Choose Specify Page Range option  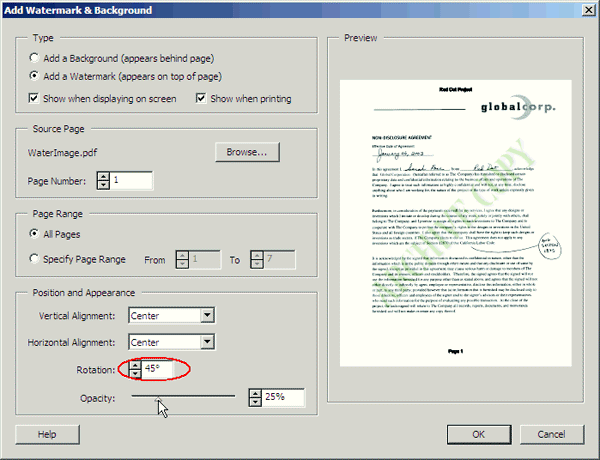coord(36,258)
